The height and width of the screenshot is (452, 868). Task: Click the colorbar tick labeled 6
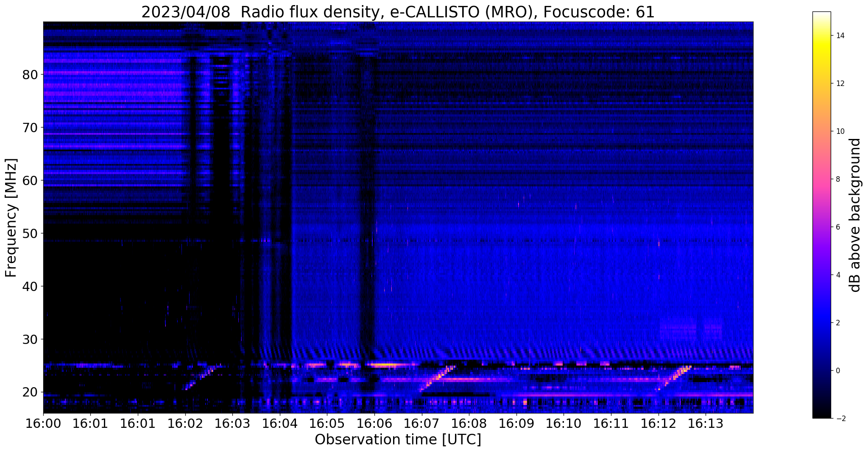click(x=837, y=227)
